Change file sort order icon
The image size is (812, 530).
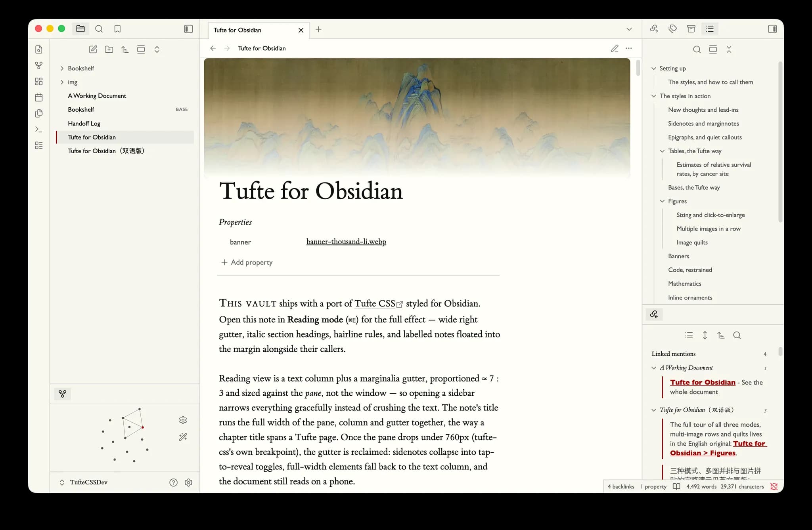coord(125,50)
